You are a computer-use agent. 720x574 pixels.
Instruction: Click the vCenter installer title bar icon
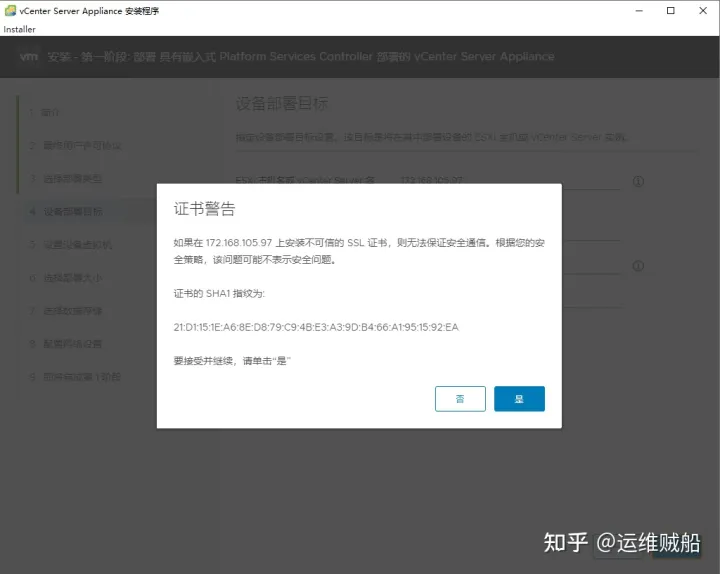point(10,10)
